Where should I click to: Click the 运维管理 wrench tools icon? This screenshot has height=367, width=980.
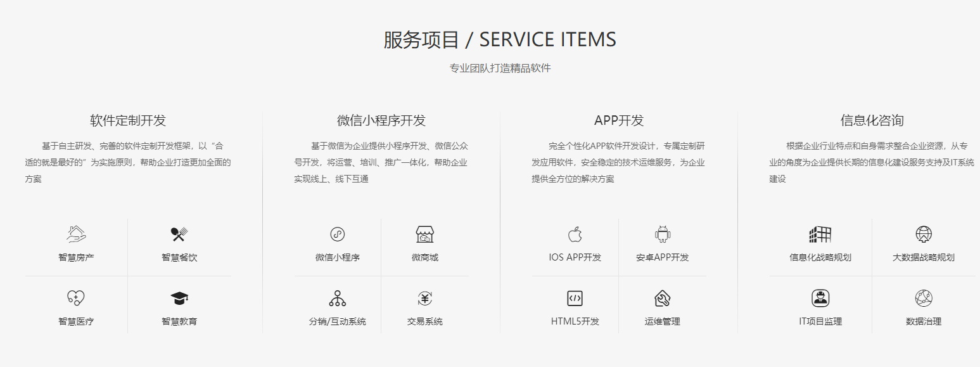(x=662, y=298)
